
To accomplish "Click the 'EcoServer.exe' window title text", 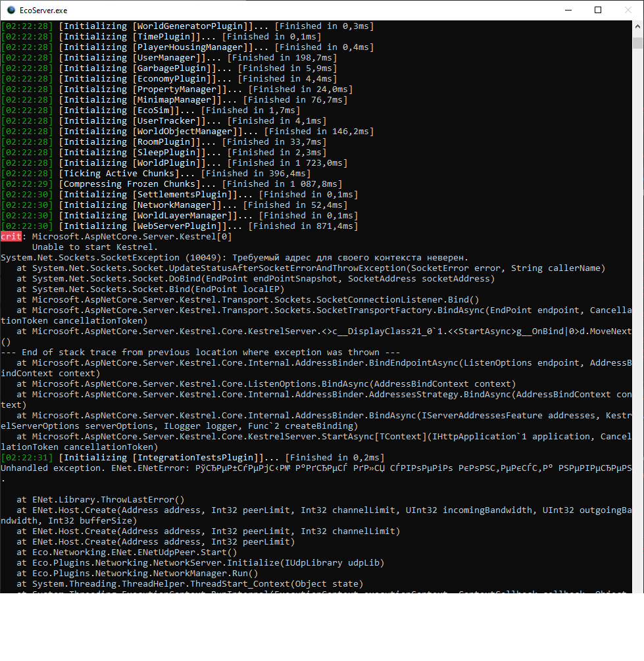I will pos(43,11).
